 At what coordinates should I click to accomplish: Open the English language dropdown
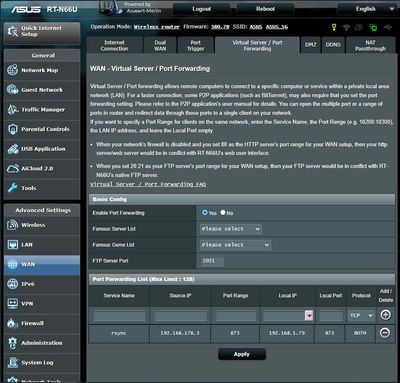[x=366, y=9]
